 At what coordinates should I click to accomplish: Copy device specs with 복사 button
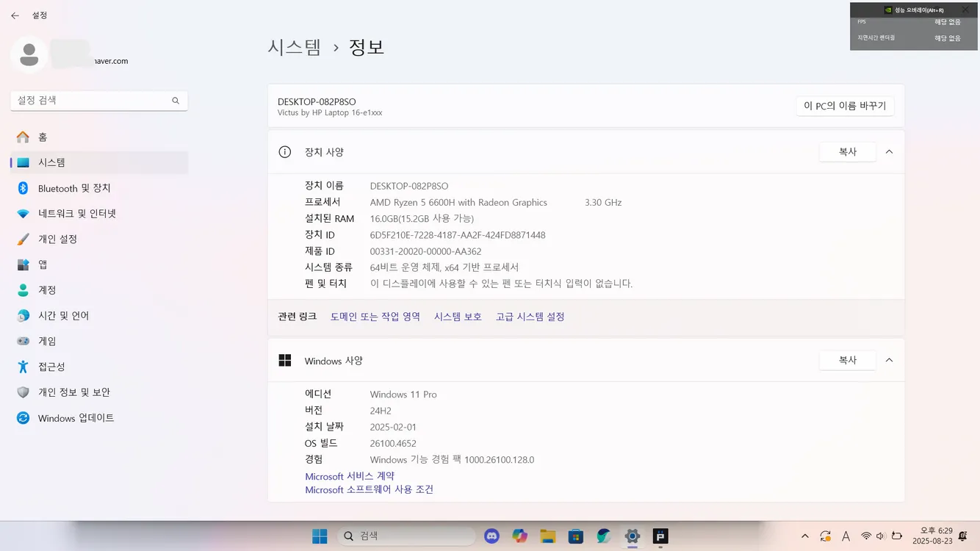click(x=848, y=152)
